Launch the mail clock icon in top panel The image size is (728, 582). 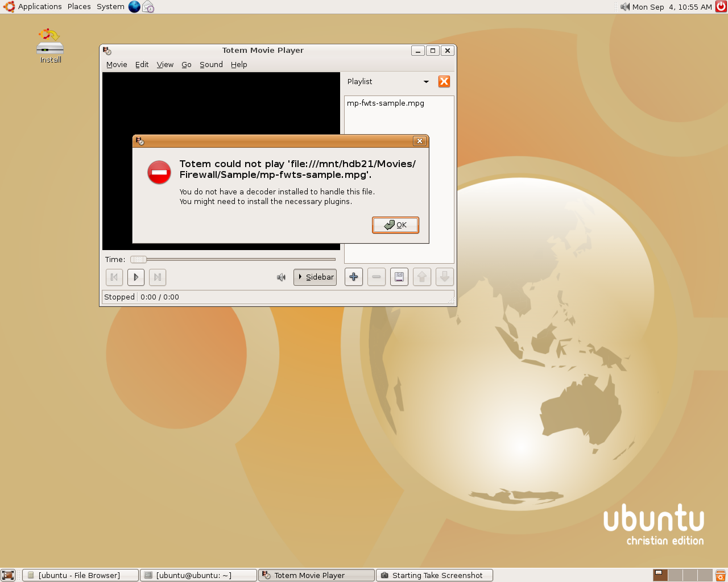coord(148,7)
